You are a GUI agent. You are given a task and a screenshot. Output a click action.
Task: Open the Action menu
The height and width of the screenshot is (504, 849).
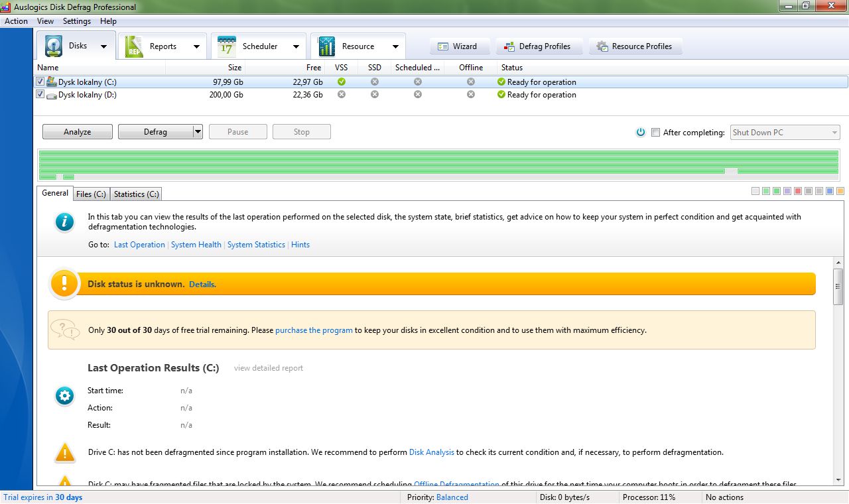(16, 21)
